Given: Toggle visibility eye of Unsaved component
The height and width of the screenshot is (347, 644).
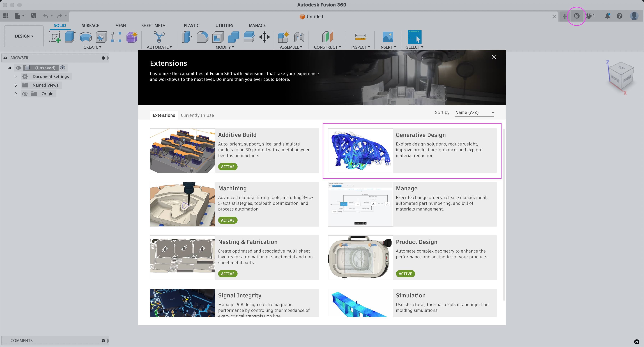Looking at the screenshot, I should [18, 68].
